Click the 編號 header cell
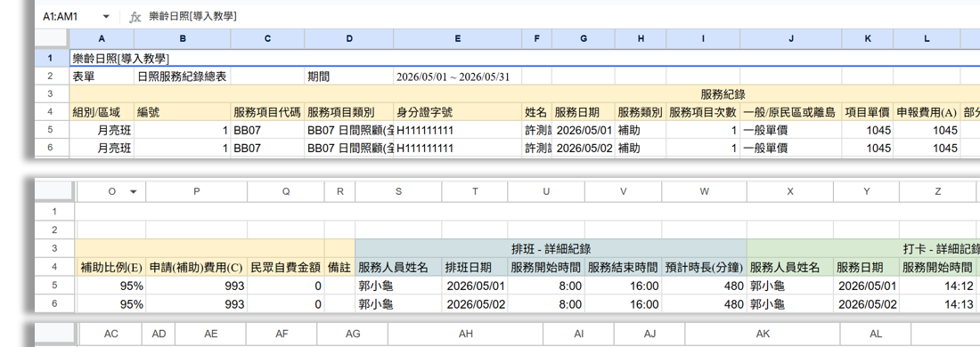980x347 pixels. (183, 112)
